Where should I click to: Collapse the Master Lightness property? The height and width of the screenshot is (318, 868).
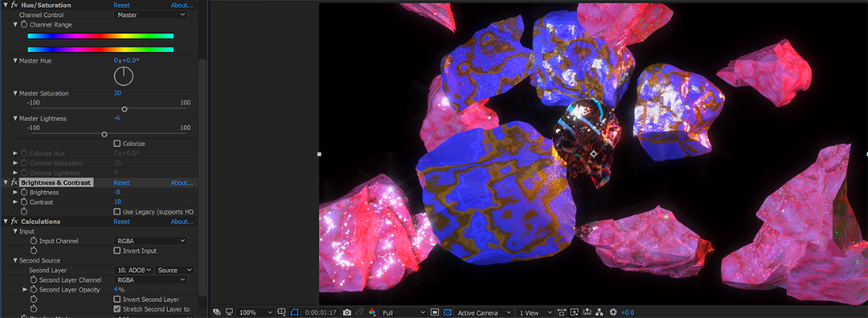tap(15, 118)
